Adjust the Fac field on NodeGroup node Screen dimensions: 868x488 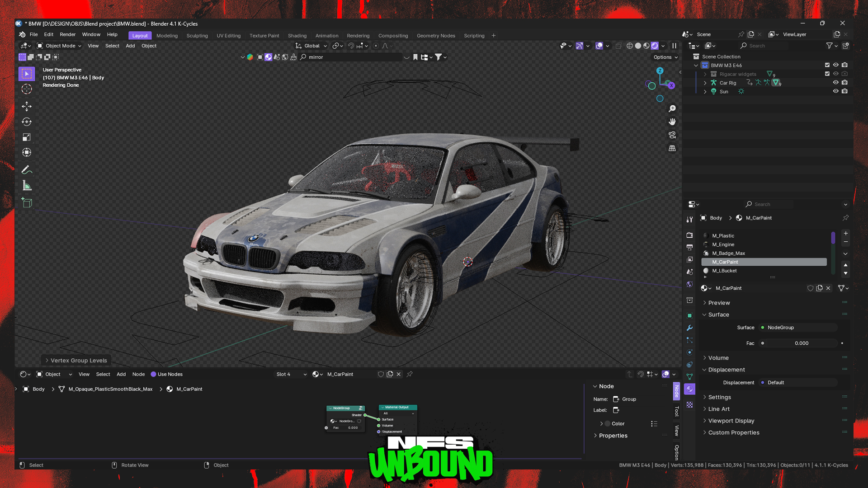[346, 428]
